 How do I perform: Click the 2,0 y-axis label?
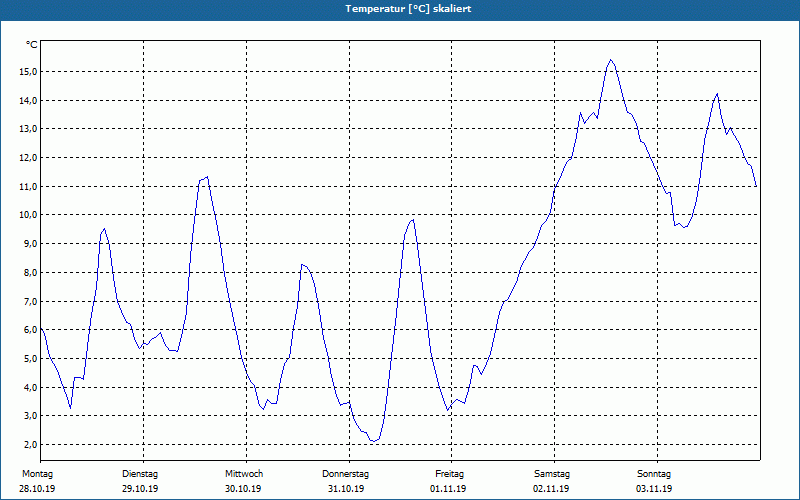[30, 444]
